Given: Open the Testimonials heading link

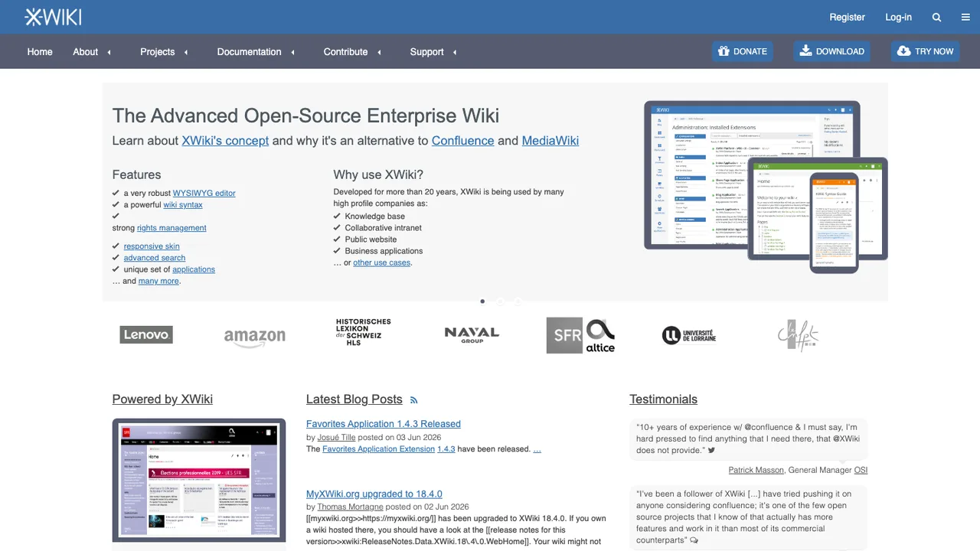Looking at the screenshot, I should click(x=663, y=399).
